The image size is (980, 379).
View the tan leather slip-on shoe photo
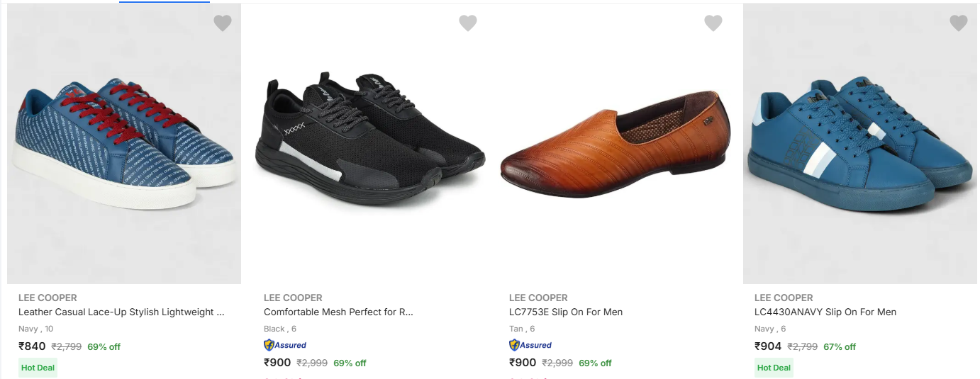615,144
